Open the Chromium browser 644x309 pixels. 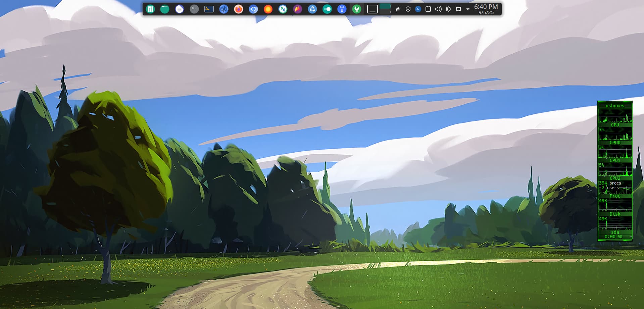(253, 9)
